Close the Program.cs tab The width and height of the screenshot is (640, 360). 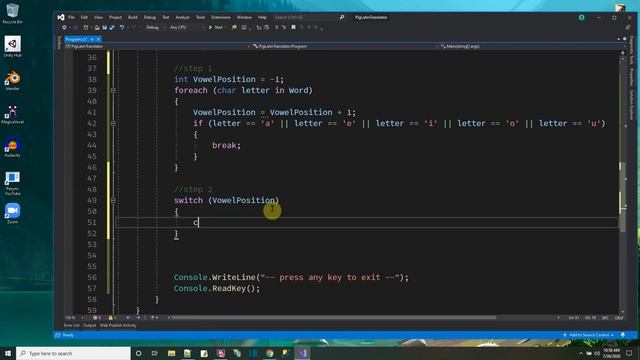tap(98, 39)
